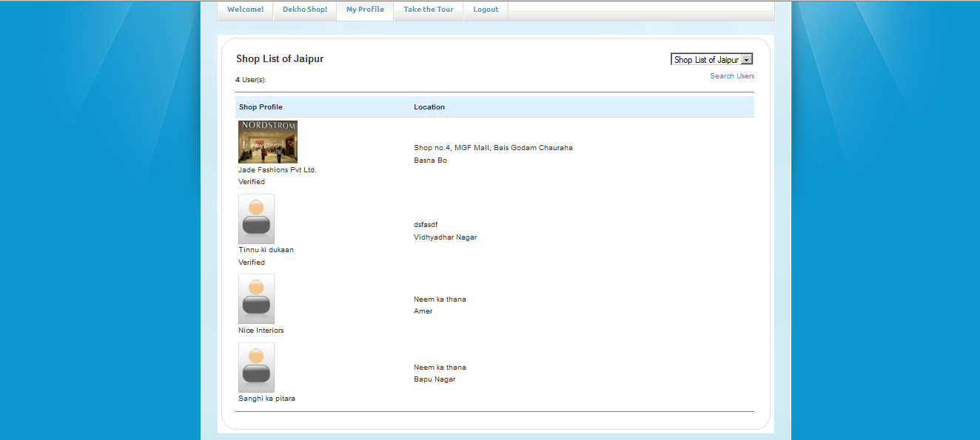980x440 pixels.
Task: Click the Location column header
Action: 429,107
